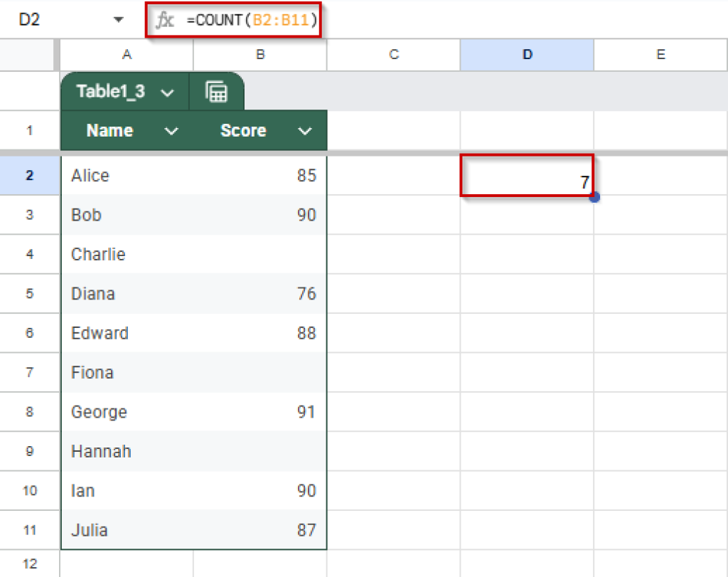
Task: Select row header 11
Action: [29, 530]
